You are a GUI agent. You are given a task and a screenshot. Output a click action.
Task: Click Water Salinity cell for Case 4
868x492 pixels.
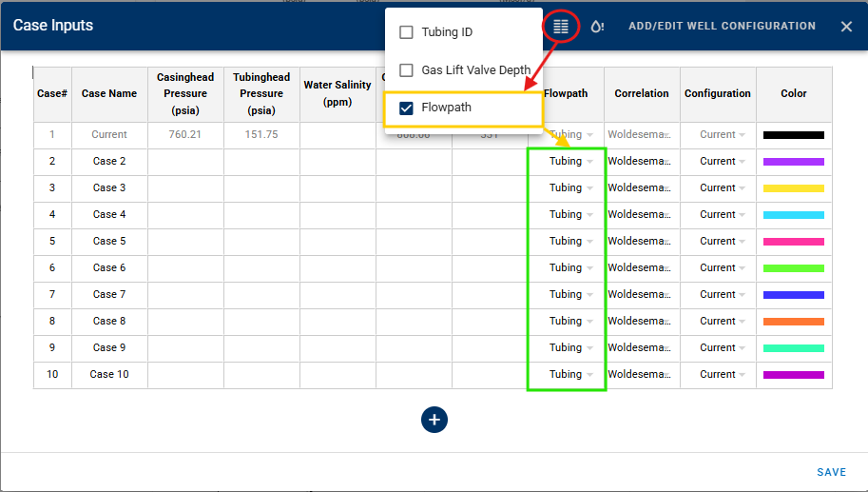tap(338, 214)
